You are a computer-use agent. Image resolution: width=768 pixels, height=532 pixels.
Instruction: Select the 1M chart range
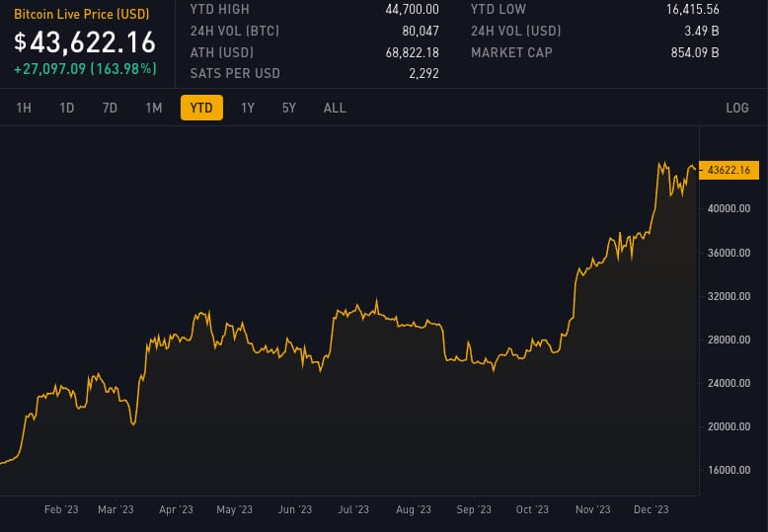[x=154, y=108]
